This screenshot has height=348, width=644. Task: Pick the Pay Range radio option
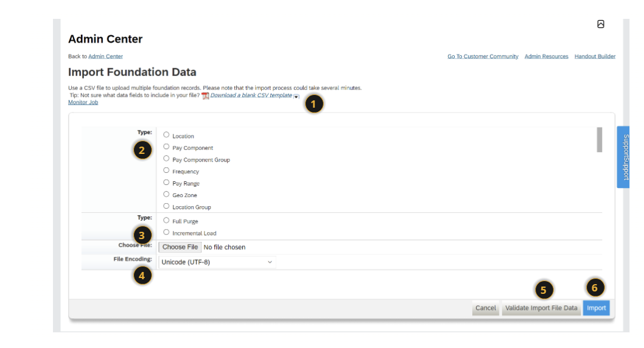point(166,182)
